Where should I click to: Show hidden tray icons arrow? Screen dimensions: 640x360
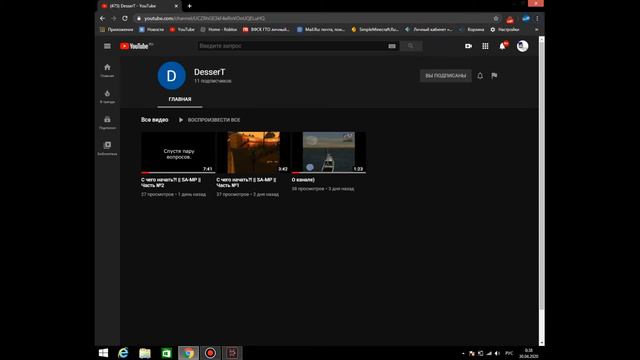[463, 353]
